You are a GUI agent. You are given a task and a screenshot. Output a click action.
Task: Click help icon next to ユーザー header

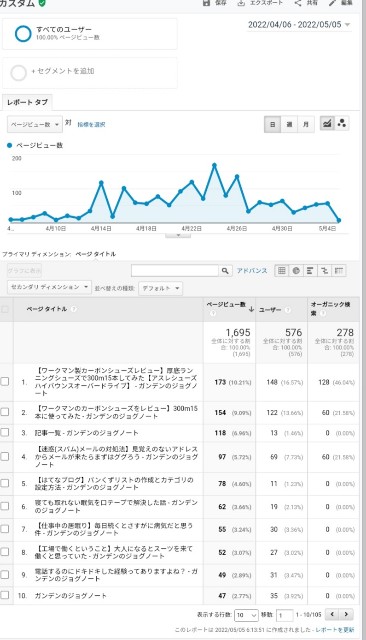pos(288,310)
